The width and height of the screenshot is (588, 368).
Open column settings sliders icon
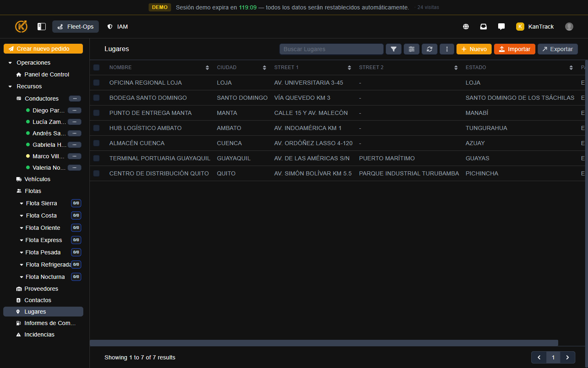(x=411, y=49)
